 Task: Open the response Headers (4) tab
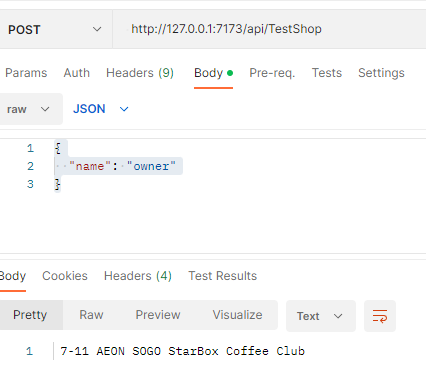138,276
